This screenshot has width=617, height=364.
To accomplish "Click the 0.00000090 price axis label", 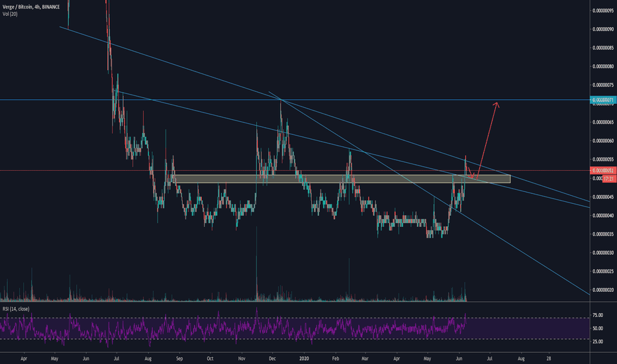I will click(x=603, y=29).
